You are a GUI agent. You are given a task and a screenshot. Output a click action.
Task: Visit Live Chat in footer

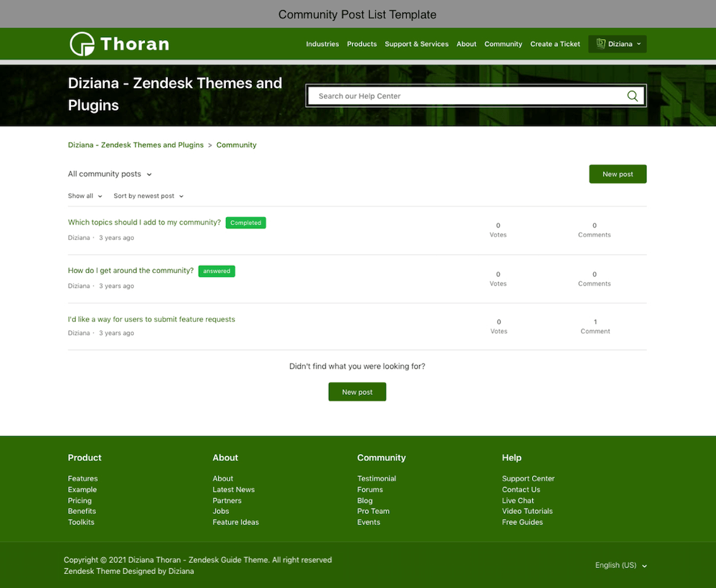point(517,500)
